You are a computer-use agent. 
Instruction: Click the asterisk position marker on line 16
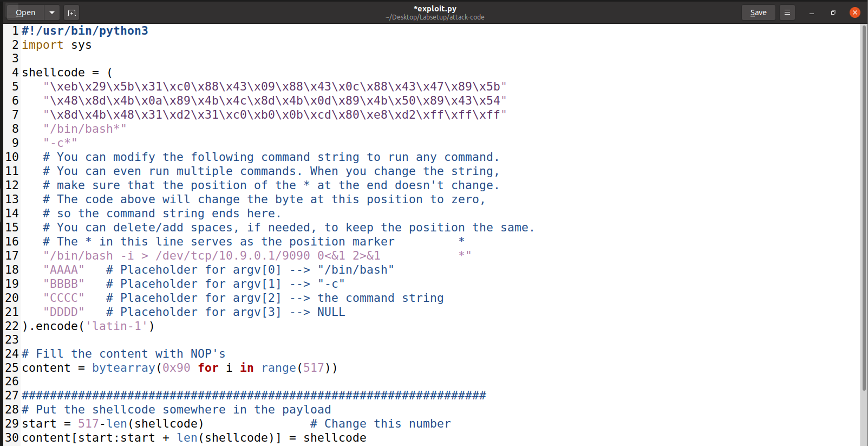461,241
